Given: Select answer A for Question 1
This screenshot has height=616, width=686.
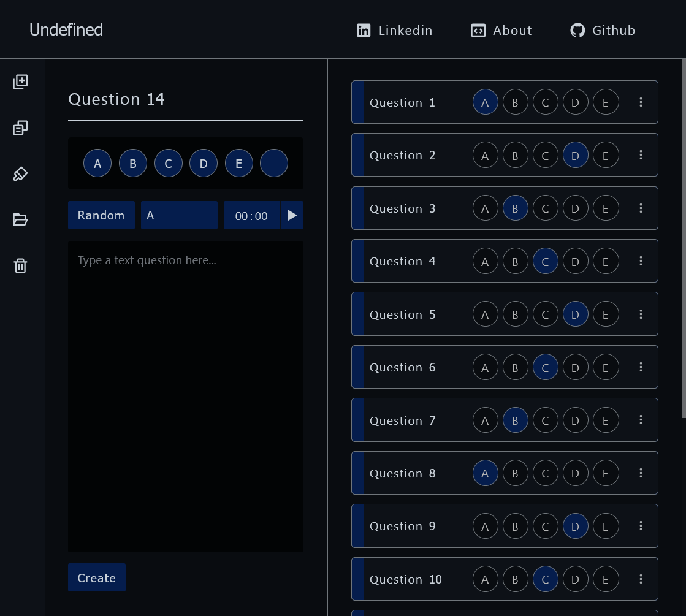Looking at the screenshot, I should (x=485, y=102).
